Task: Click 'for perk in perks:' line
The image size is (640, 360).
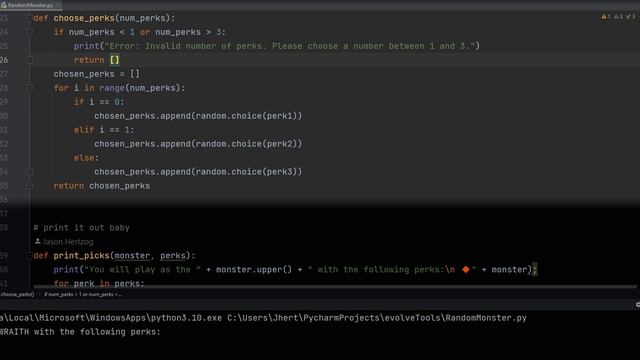Action: (x=99, y=283)
